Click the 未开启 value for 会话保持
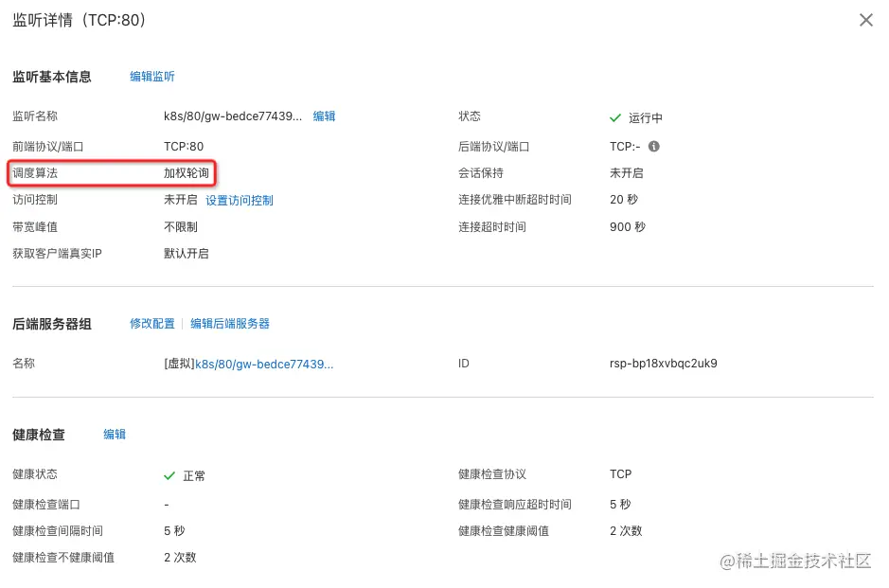The width and height of the screenshot is (889, 588). click(x=626, y=173)
